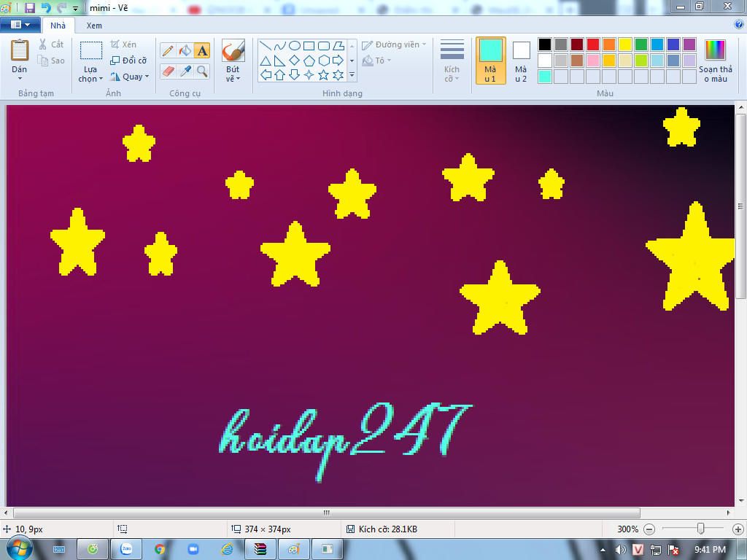Select the pentagon shape
Screen dimensions: 747x560
tap(309, 61)
